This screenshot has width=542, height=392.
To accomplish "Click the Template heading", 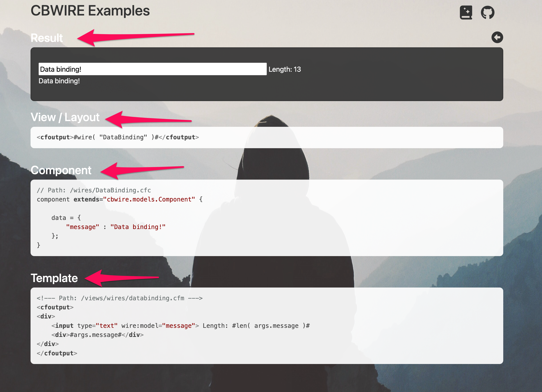I will pyautogui.click(x=54, y=278).
